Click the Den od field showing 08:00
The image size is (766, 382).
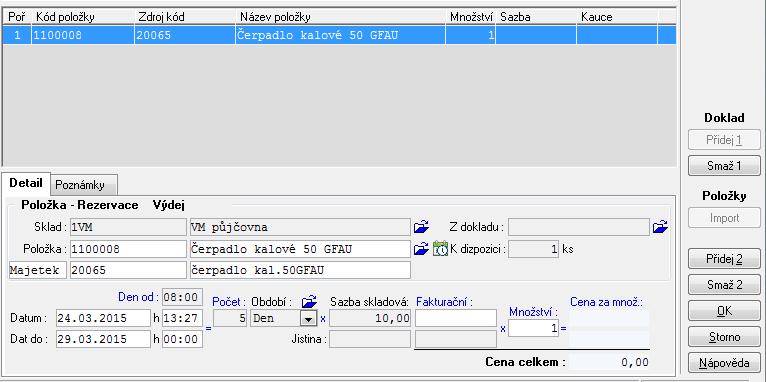point(182,297)
